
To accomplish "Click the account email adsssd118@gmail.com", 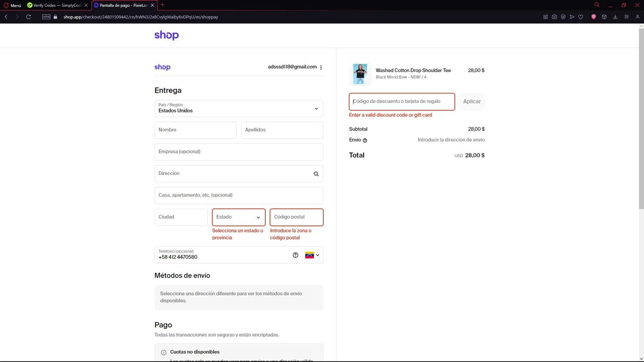I will click(292, 66).
